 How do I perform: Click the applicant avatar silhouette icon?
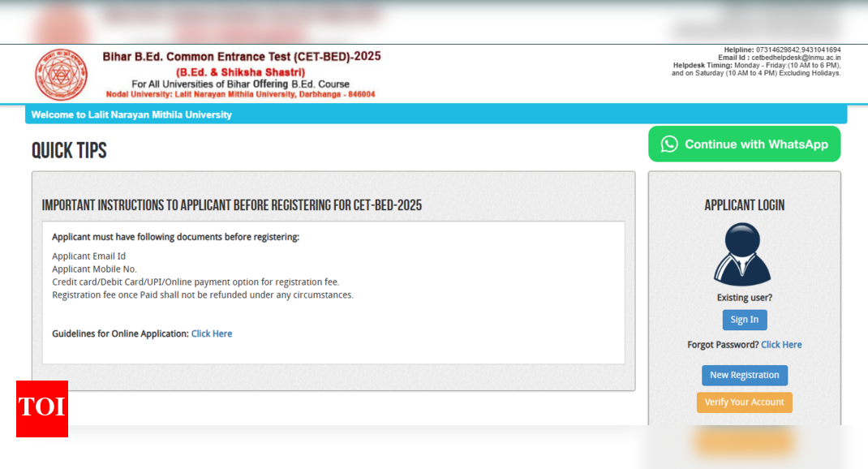click(x=742, y=254)
